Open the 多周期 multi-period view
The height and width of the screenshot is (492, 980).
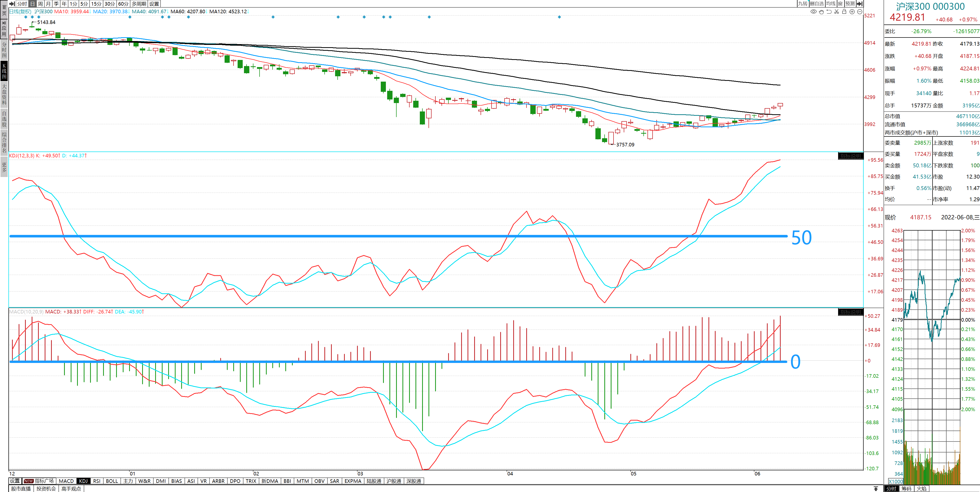[139, 4]
